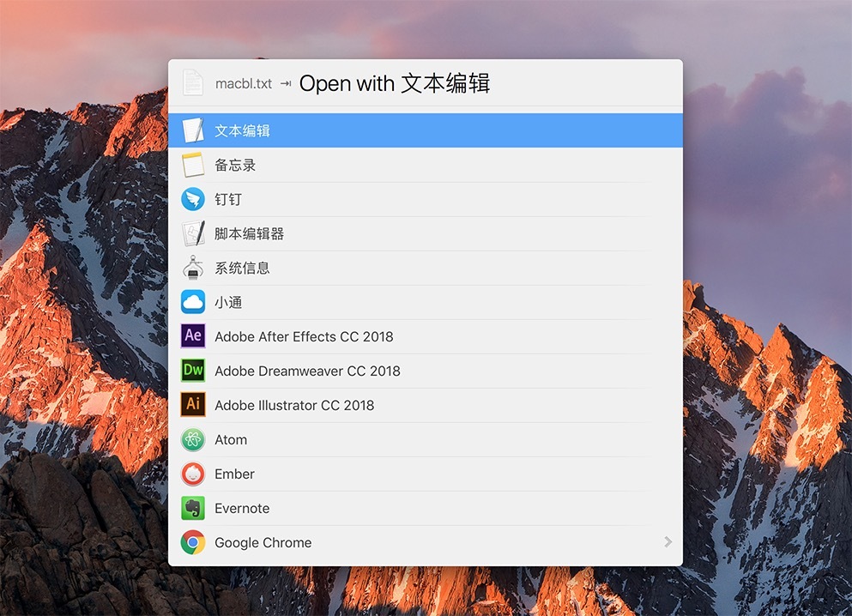Click the 系统信息 System Information icon
This screenshot has width=852, height=616.
click(x=193, y=268)
